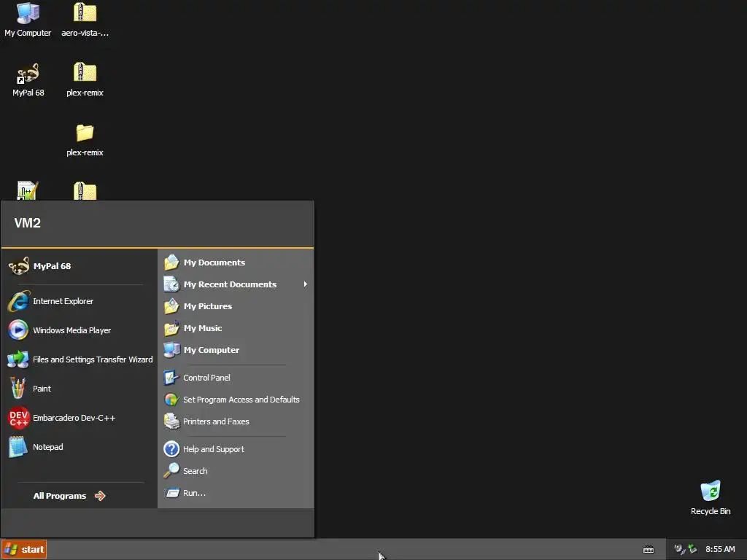747x560 pixels.
Task: Open the Run... dialog icon
Action: pos(171,493)
